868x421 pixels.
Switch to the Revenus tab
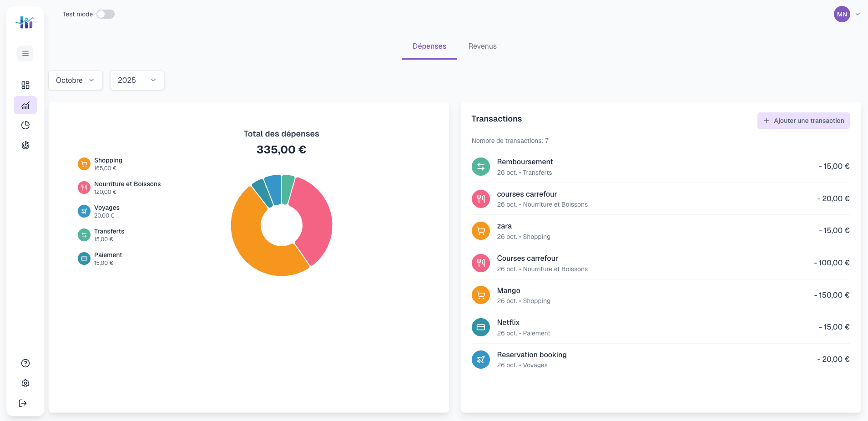482,46
